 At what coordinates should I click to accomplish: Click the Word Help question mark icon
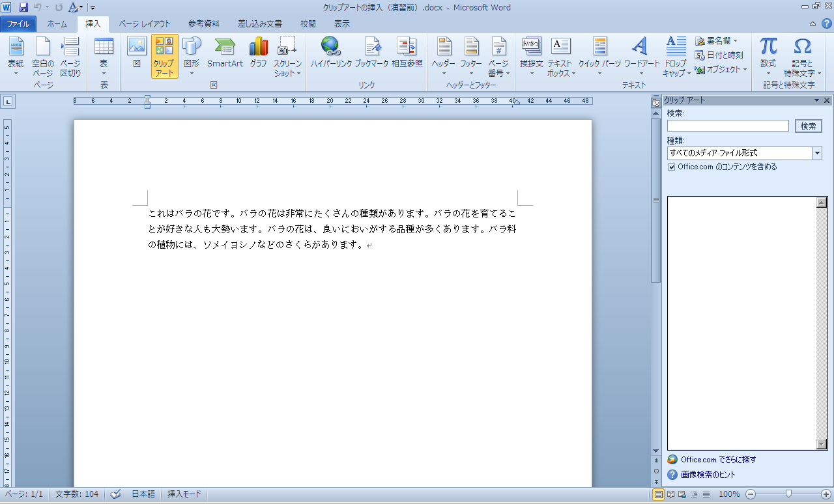point(826,23)
